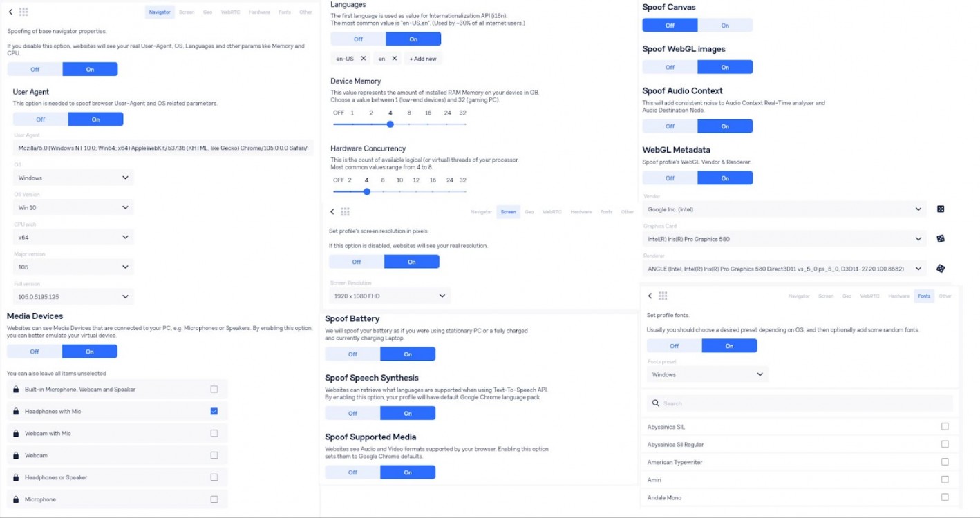Click the User Agent string input field
This screenshot has height=518, width=980.
coord(163,148)
